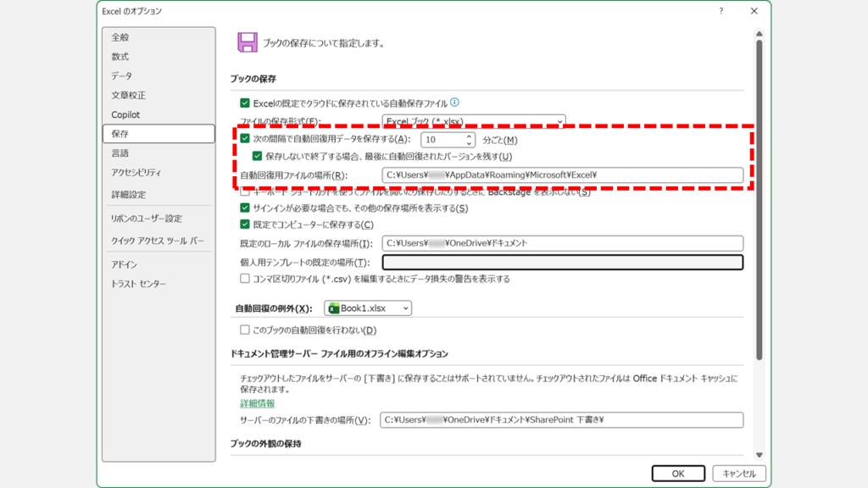Click the server drafts location field
Viewport: 868px width, 488px height.
(x=561, y=420)
